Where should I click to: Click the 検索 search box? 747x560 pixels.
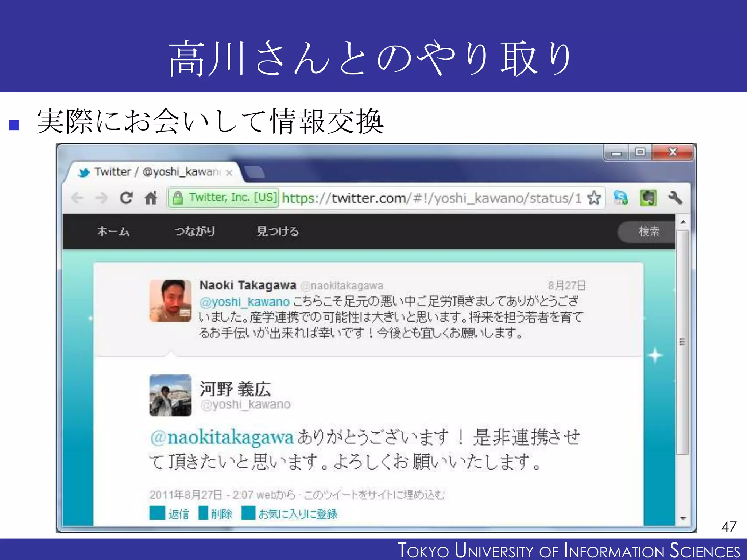[x=646, y=232]
